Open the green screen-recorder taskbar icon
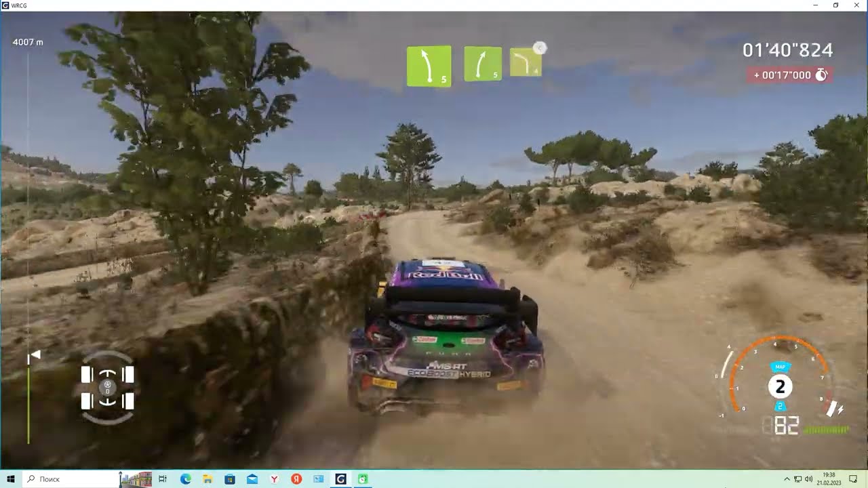 [x=363, y=479]
